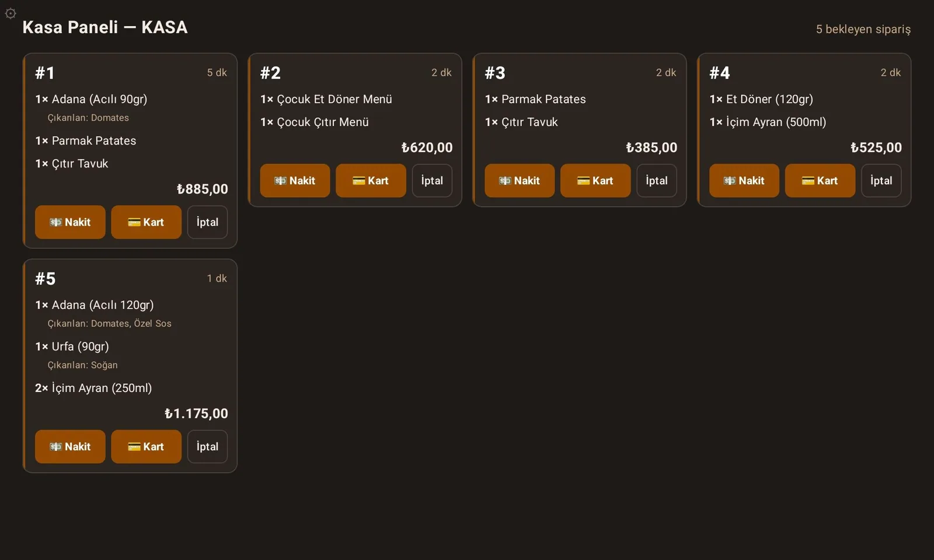Select Kart for order #3
The width and height of the screenshot is (934, 560).
[x=595, y=181]
